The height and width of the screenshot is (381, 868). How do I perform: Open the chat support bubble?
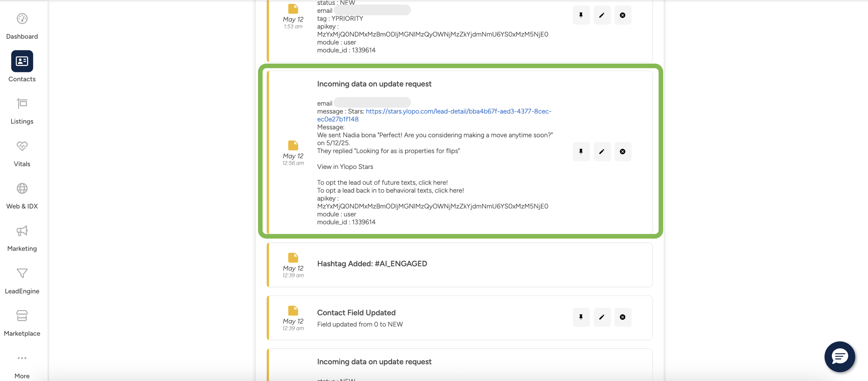(x=839, y=357)
